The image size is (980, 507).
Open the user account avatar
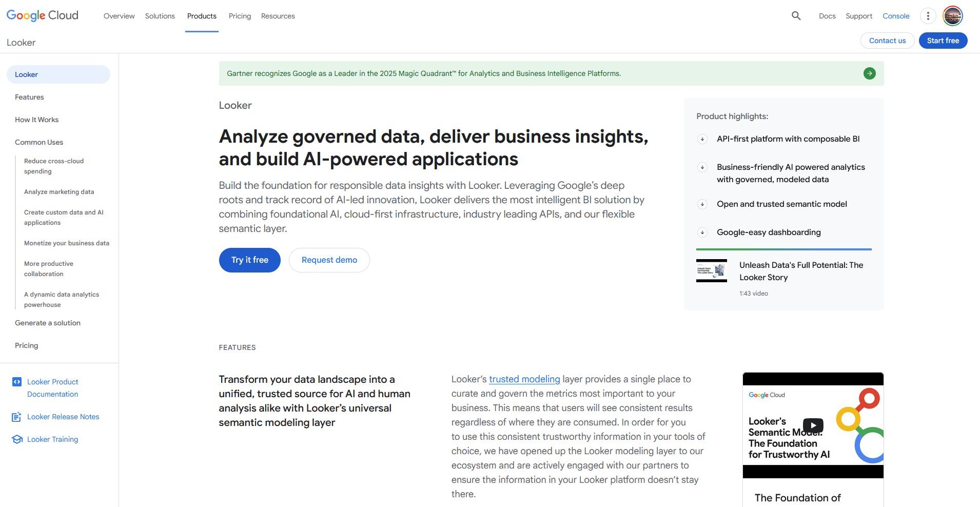(953, 16)
